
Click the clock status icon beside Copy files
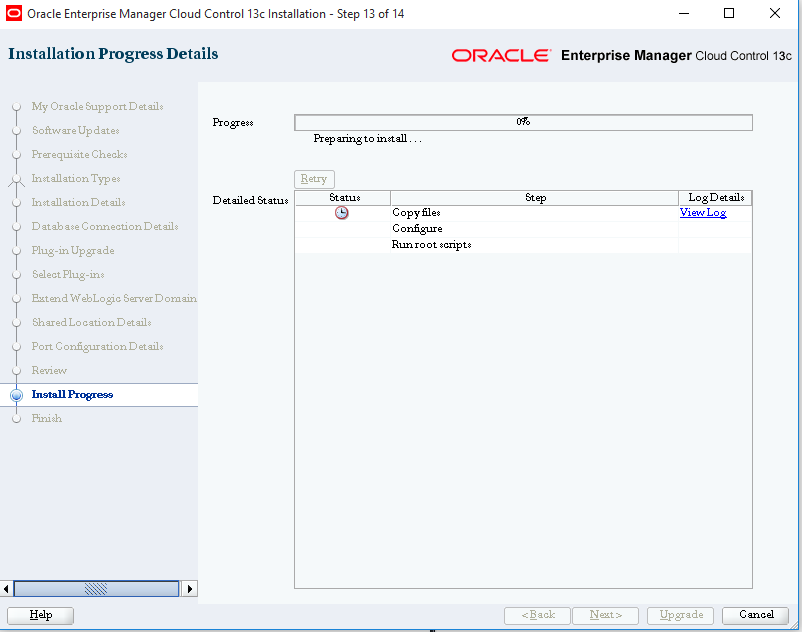coord(341,213)
